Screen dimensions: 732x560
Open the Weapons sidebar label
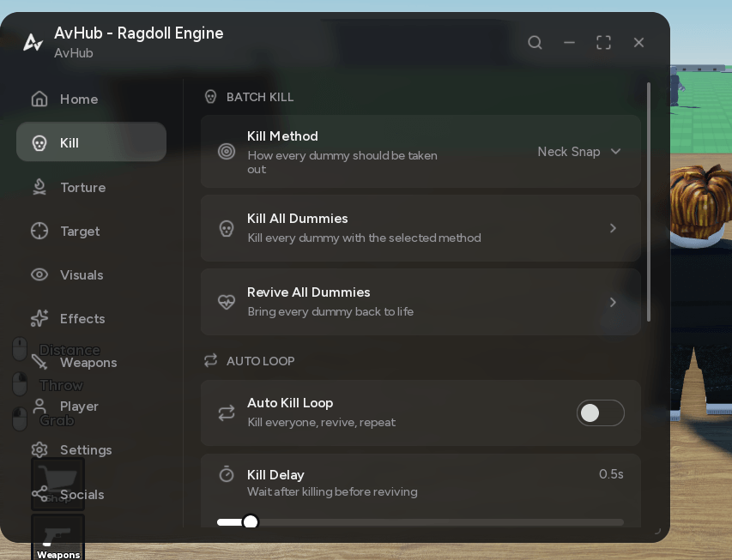(x=88, y=363)
